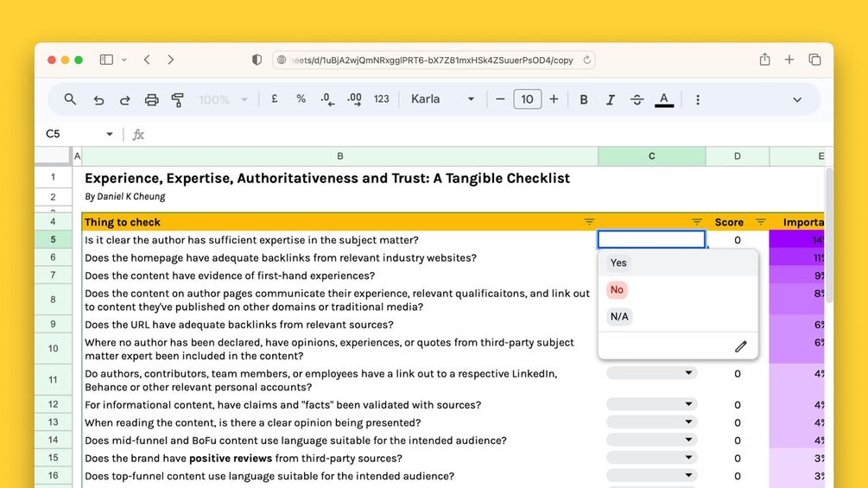Open the privacy shield report
The height and width of the screenshot is (488, 868).
click(257, 60)
